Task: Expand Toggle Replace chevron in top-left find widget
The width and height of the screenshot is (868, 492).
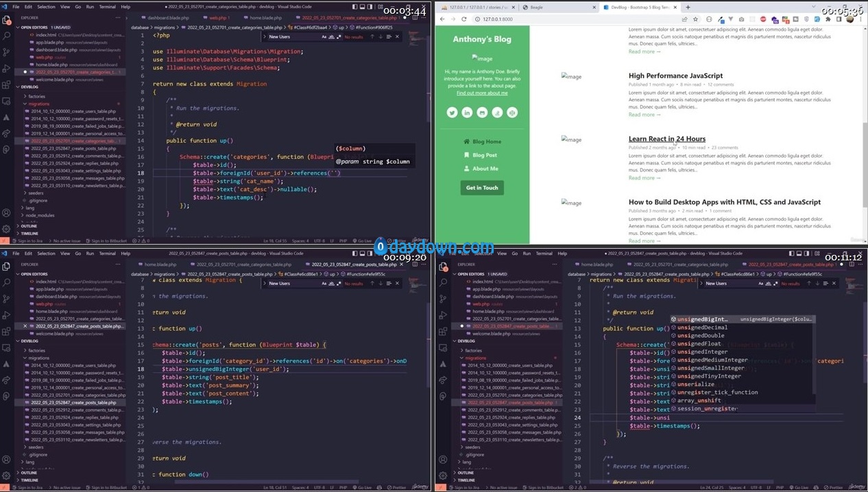Action: click(265, 36)
